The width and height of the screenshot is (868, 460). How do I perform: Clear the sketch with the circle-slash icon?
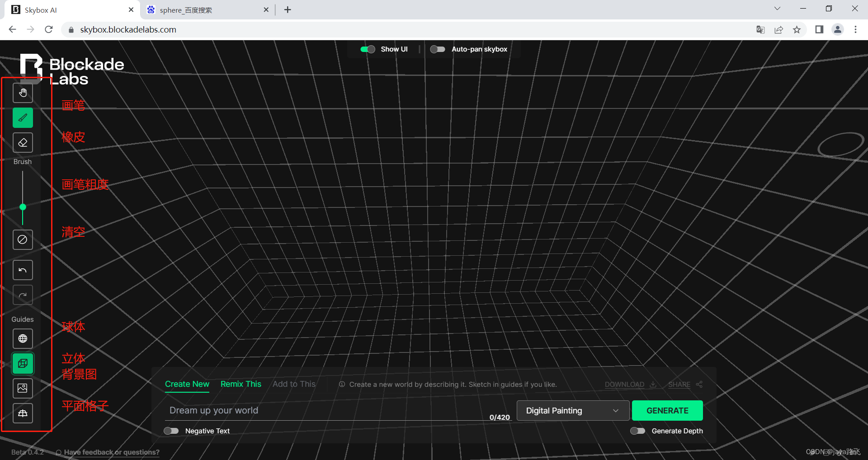23,239
